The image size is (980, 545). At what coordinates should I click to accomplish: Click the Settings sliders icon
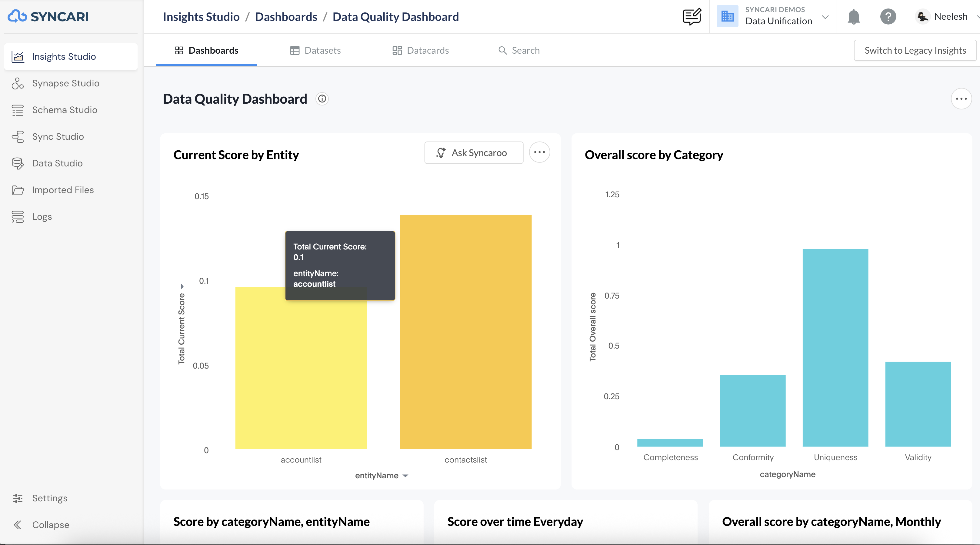coord(18,498)
